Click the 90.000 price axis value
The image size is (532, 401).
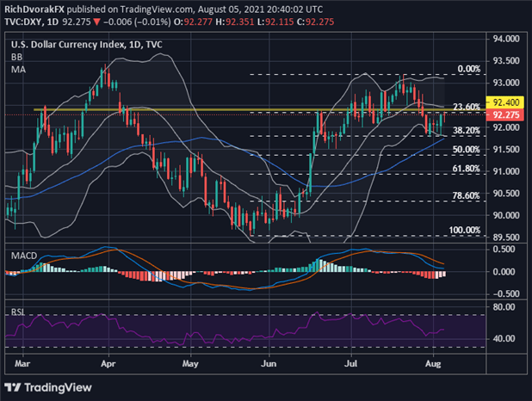coord(506,215)
